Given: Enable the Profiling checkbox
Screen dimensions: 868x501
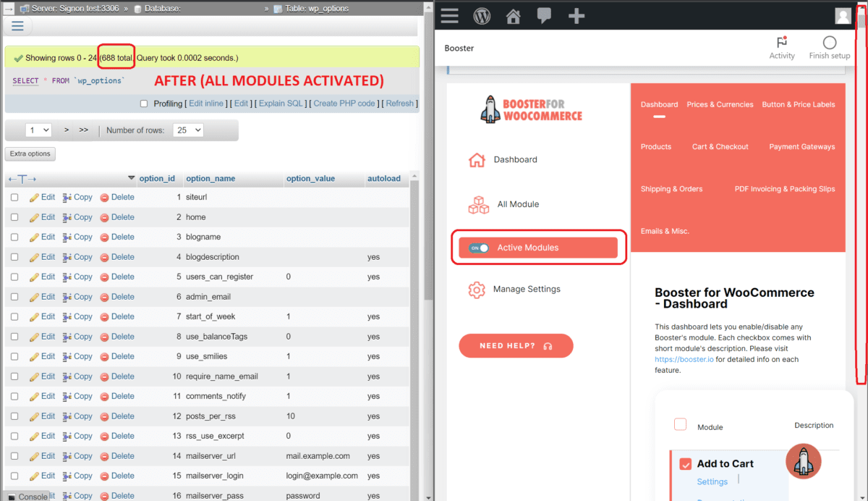Looking at the screenshot, I should (143, 104).
